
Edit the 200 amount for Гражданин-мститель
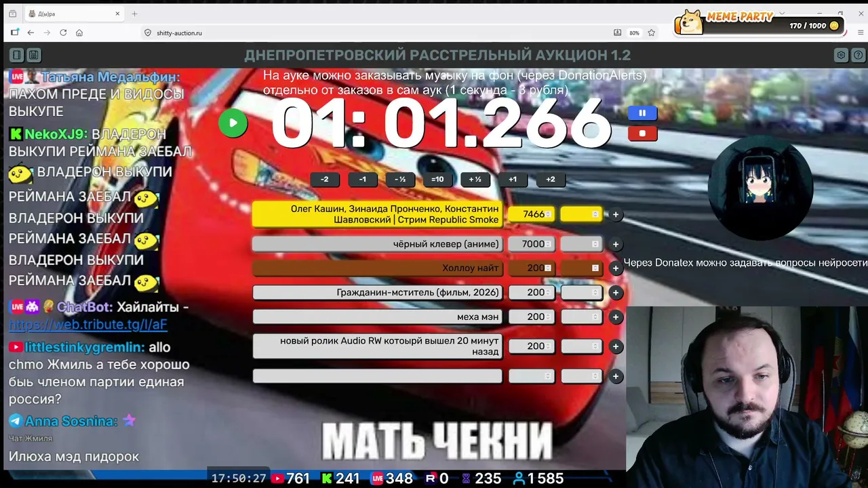tap(532, 293)
